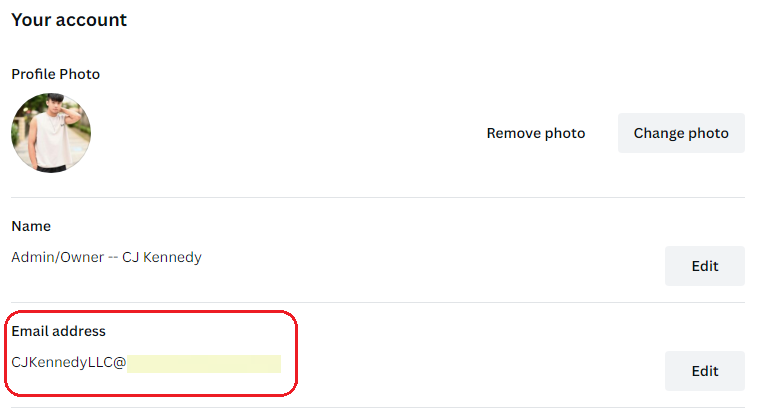Select the 'Admin/Owner' part of the name
This screenshot has height=418, width=764.
pos(57,257)
